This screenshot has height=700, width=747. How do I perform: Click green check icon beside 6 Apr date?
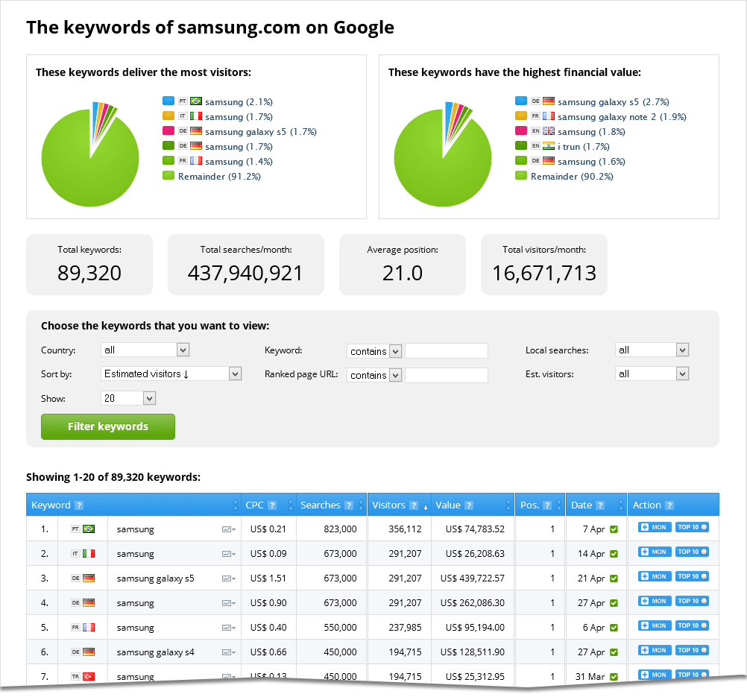[x=614, y=628]
